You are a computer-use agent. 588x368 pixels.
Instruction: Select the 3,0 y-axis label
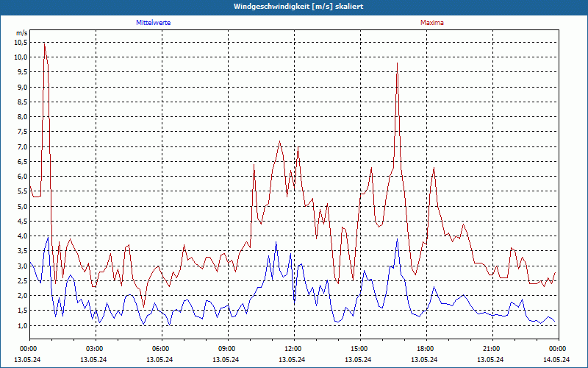pos(23,266)
